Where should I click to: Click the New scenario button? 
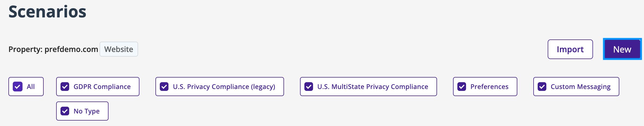point(622,49)
